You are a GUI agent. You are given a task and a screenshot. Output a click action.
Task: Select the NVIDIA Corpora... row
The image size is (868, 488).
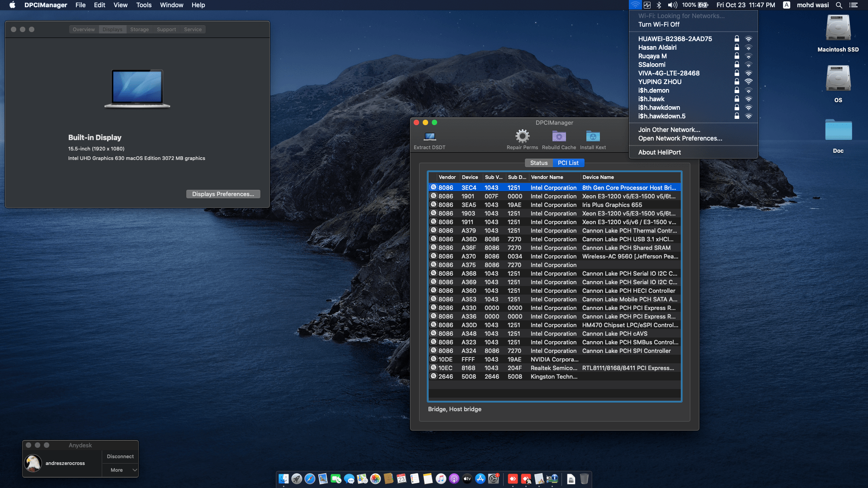coord(554,359)
